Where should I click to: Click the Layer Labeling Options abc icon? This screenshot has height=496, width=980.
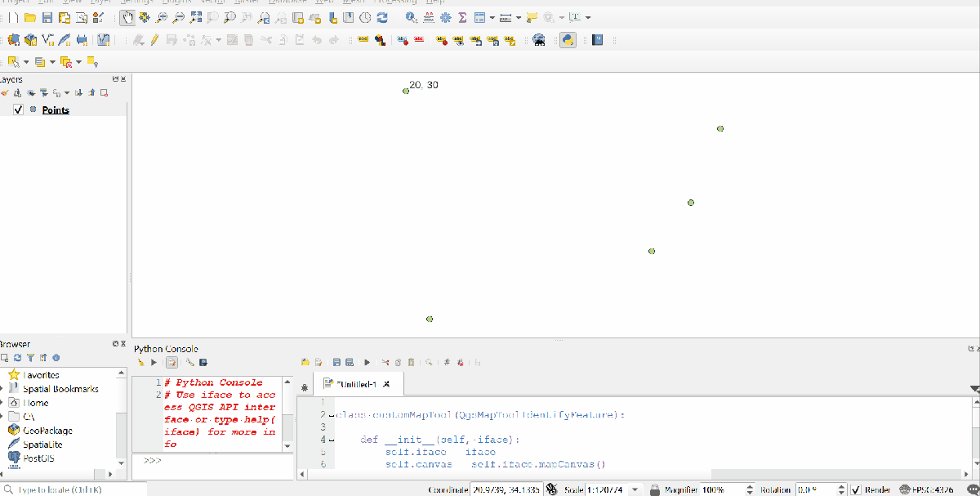click(x=363, y=39)
